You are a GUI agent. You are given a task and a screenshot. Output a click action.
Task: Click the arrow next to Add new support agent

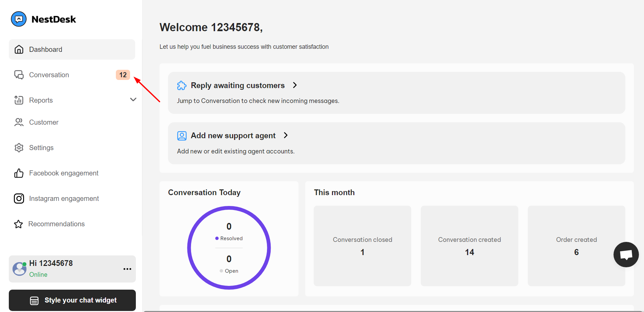(286, 135)
